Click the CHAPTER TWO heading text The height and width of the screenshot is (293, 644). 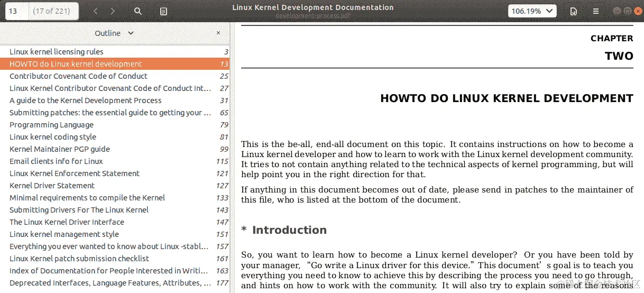pos(612,47)
